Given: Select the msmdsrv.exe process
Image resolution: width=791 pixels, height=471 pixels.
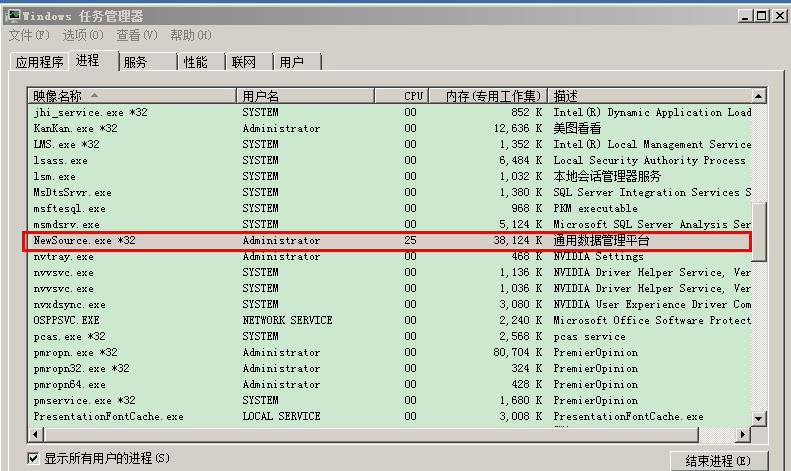Looking at the screenshot, I should [x=389, y=224].
